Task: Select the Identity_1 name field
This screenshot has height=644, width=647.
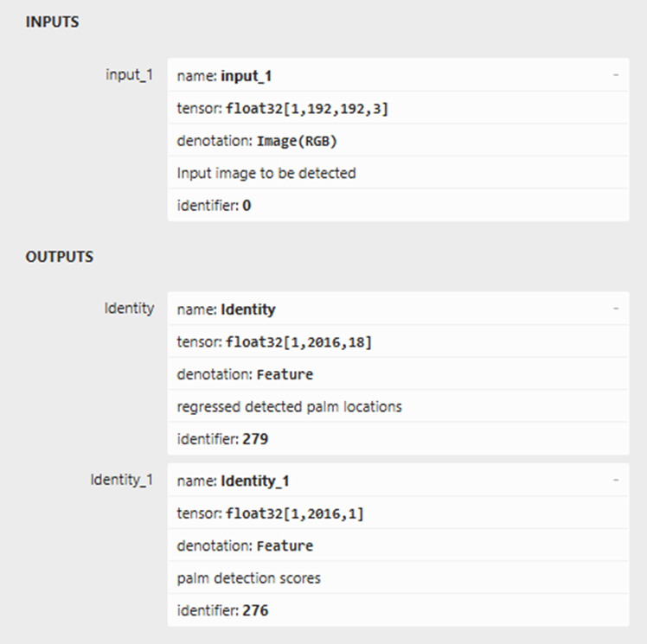Action: pos(398,481)
